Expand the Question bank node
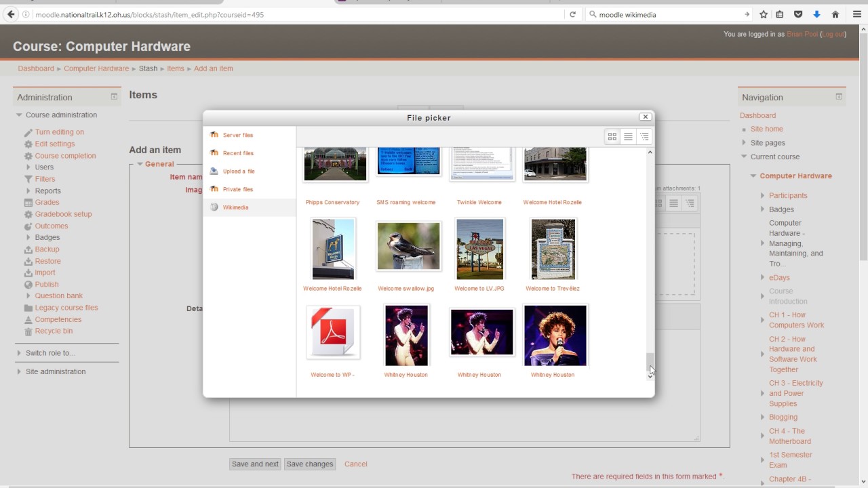 point(28,296)
